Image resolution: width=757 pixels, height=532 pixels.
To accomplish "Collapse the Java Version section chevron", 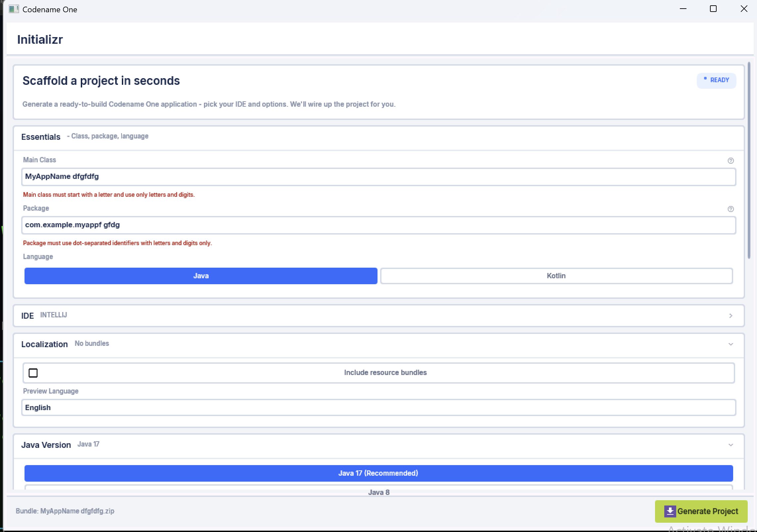I will (731, 445).
